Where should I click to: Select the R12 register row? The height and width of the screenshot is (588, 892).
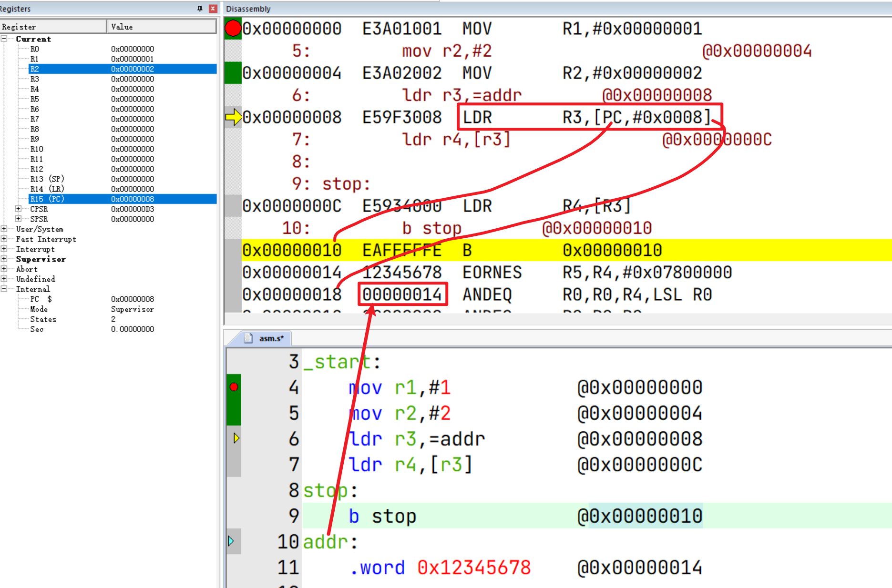108,169
